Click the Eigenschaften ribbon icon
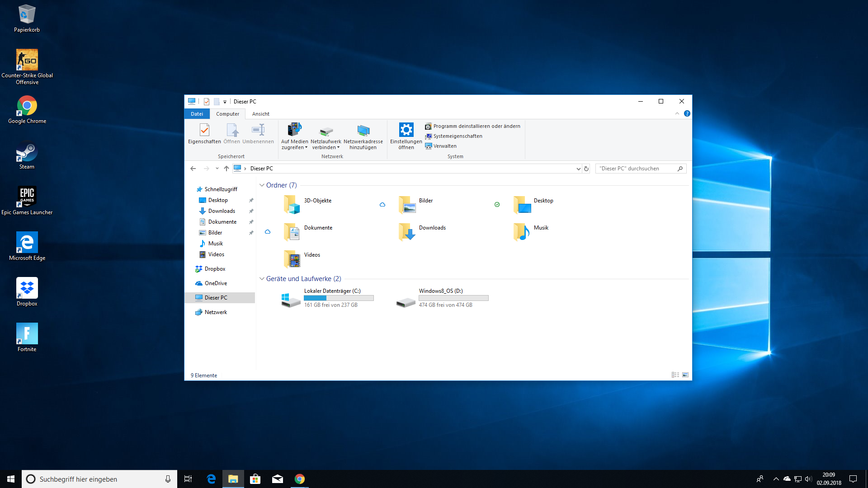Viewport: 868px width, 488px height. [x=204, y=131]
